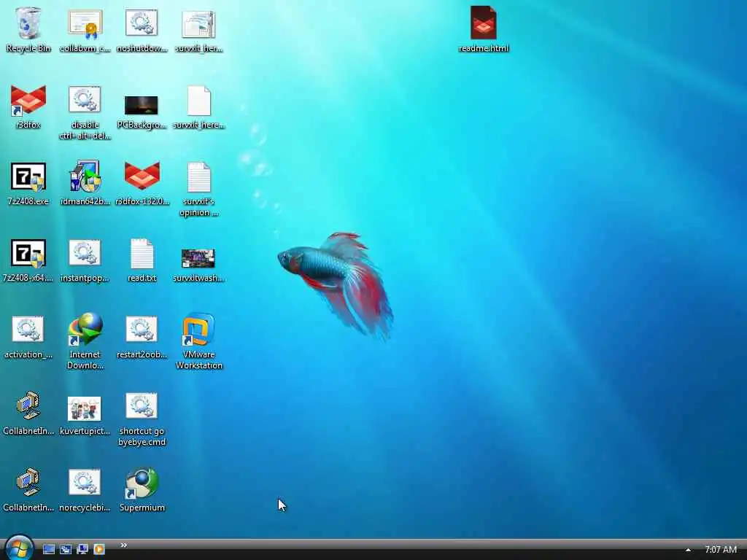Select the Supermium browser shortcut
The width and height of the screenshot is (747, 560).
click(142, 491)
